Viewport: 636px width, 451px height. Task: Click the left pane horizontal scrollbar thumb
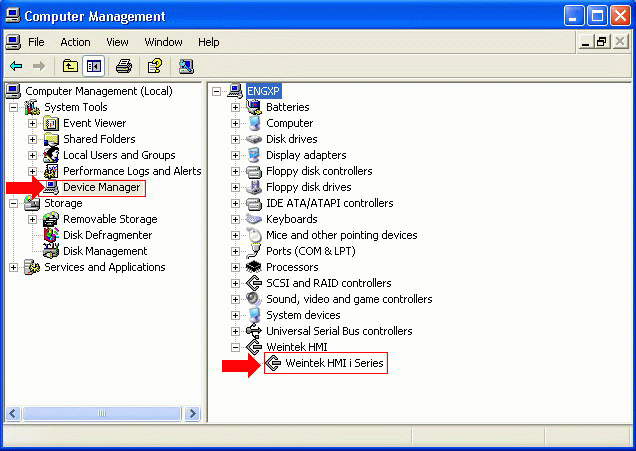(102, 414)
